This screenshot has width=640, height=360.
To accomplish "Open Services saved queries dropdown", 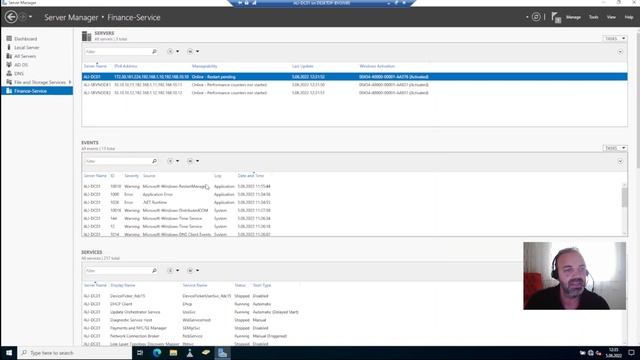I will point(193,270).
